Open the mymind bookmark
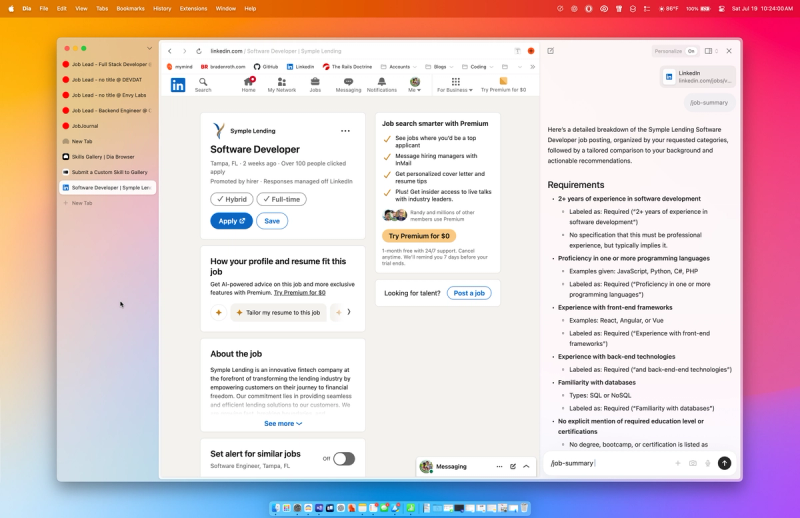 (180, 67)
